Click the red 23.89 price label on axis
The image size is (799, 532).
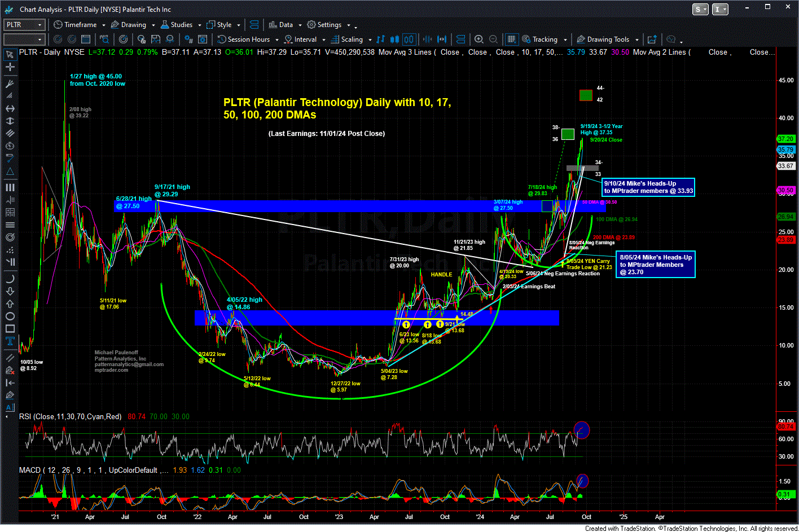(786, 240)
